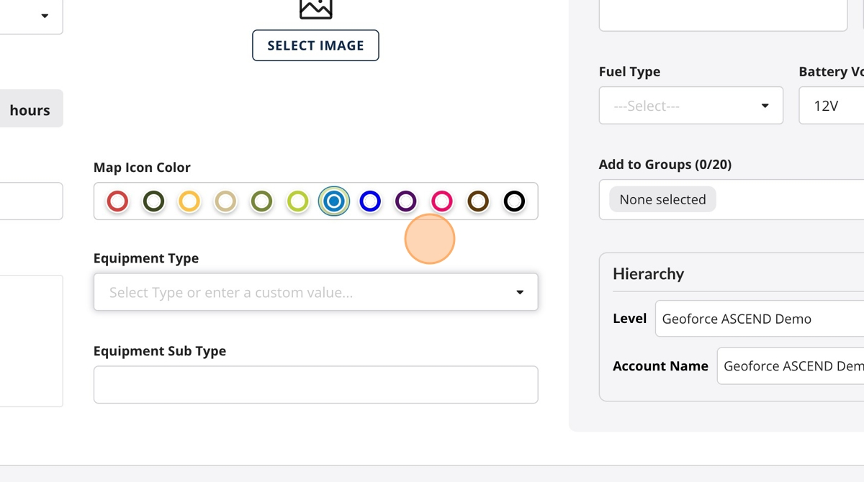Choose the royal blue map icon color

tap(370, 202)
